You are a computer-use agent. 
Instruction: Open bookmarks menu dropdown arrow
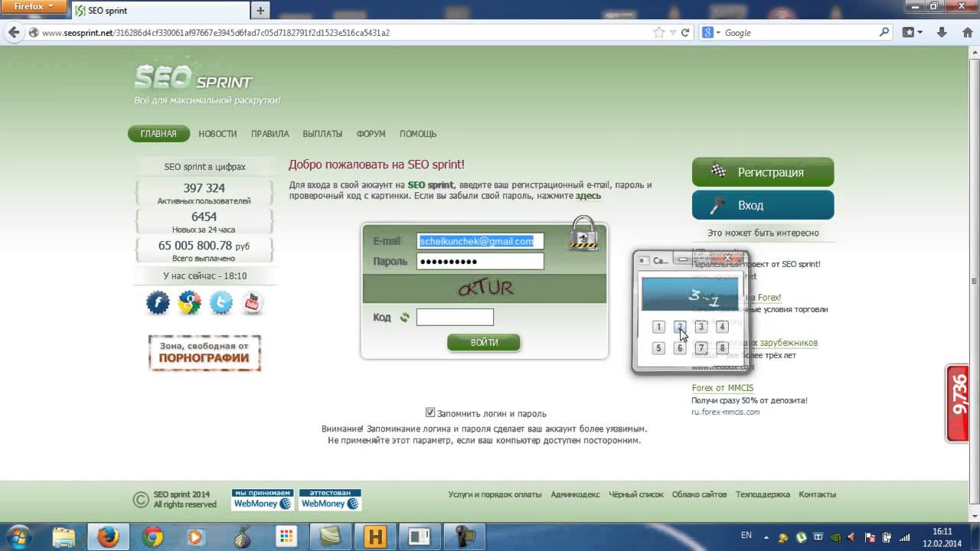[x=920, y=33]
